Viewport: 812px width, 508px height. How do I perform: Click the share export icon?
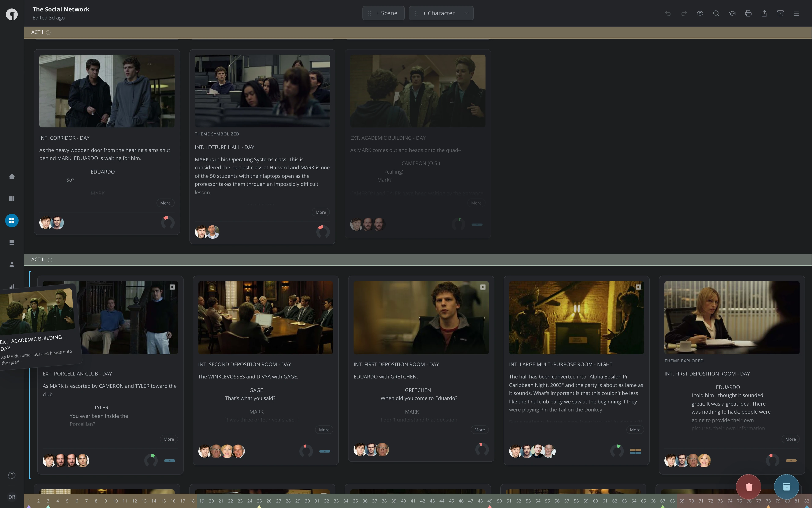[x=764, y=13]
